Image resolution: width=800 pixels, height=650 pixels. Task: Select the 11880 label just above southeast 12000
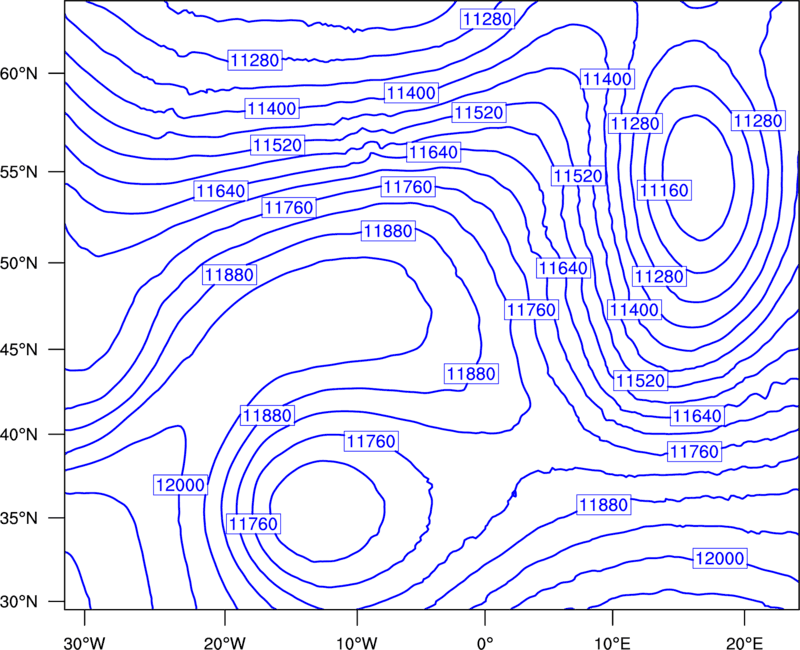pyautogui.click(x=604, y=505)
